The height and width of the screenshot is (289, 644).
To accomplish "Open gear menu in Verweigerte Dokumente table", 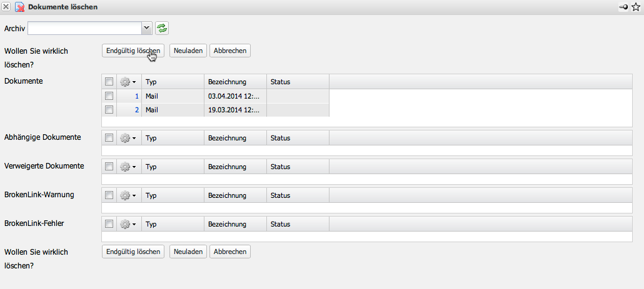I will pyautogui.click(x=128, y=167).
